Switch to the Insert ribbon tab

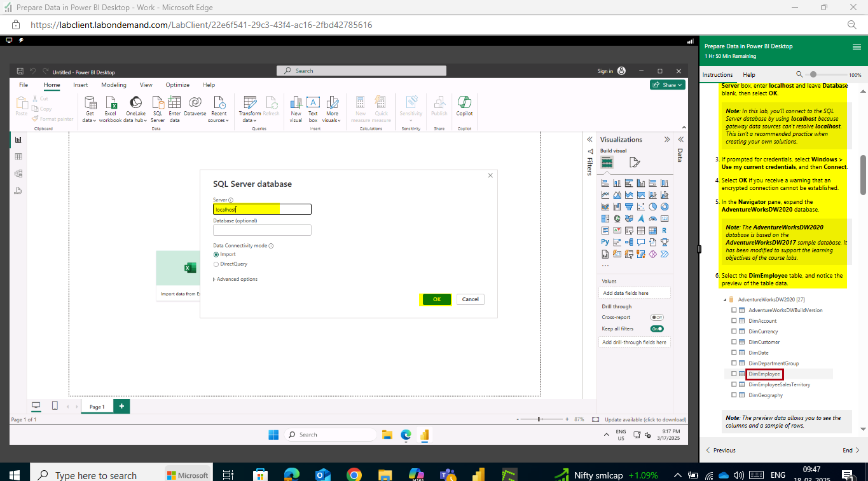(81, 85)
